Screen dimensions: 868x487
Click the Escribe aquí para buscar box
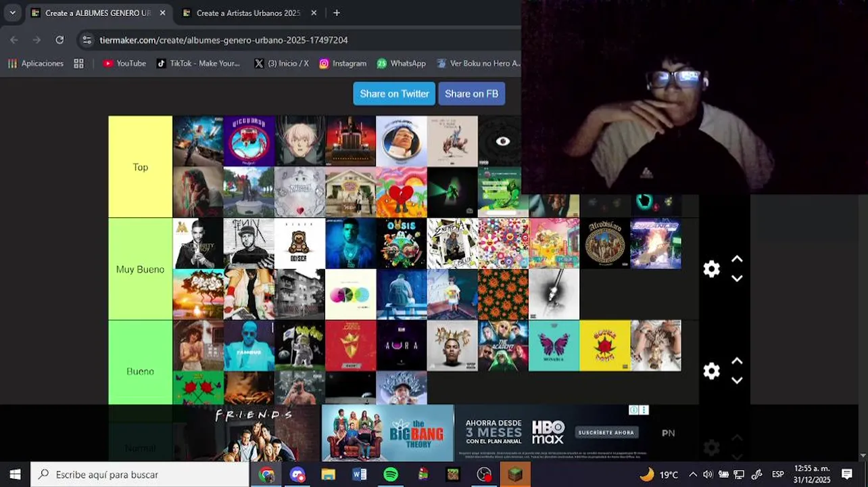click(x=140, y=474)
